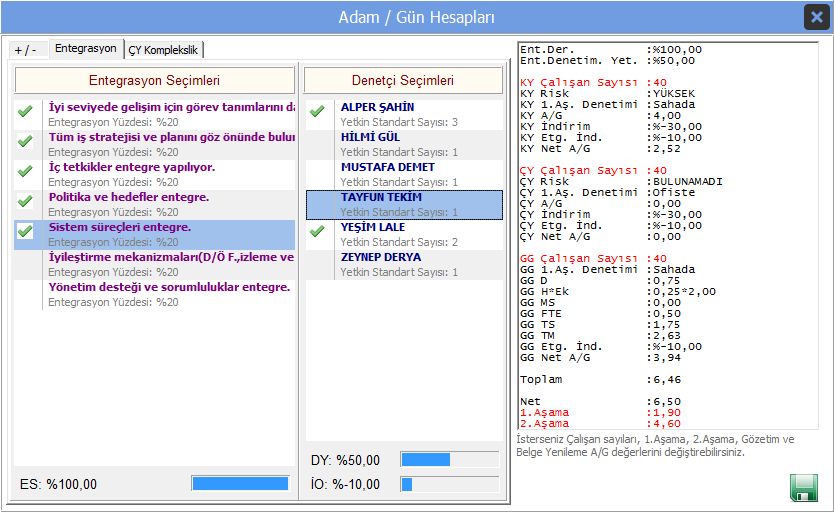The height and width of the screenshot is (512, 834).
Task: Click the ÇY 1.Aş. Denetimi Ofiste line
Action: coord(607,192)
